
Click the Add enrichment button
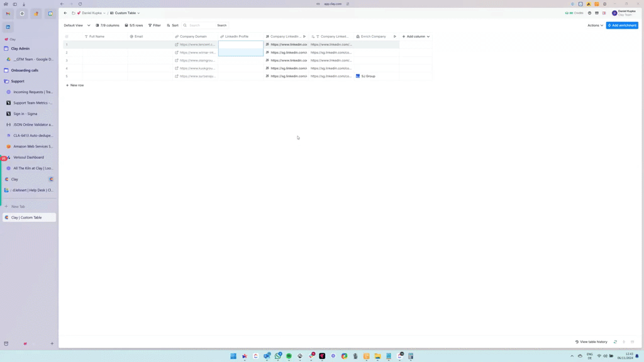[x=622, y=26]
